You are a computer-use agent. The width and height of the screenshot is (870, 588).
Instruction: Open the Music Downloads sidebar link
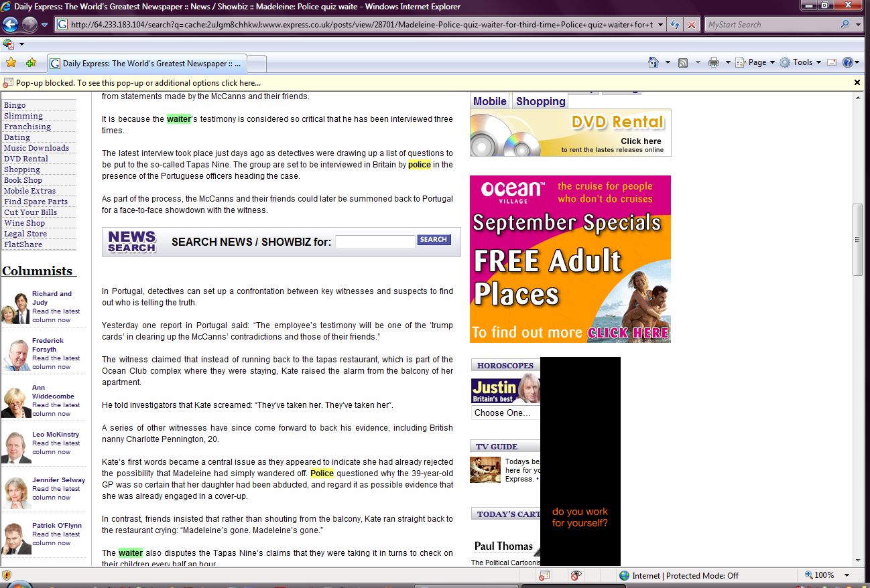(36, 148)
